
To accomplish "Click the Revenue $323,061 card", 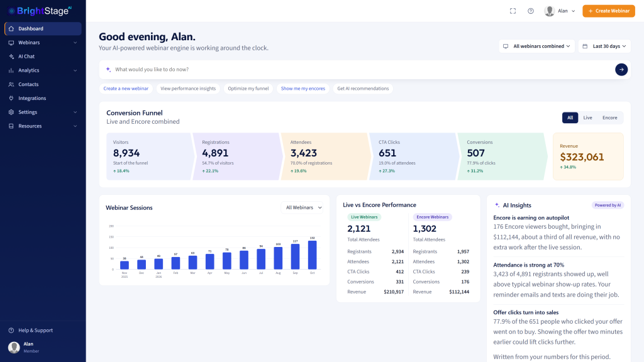I will [588, 156].
